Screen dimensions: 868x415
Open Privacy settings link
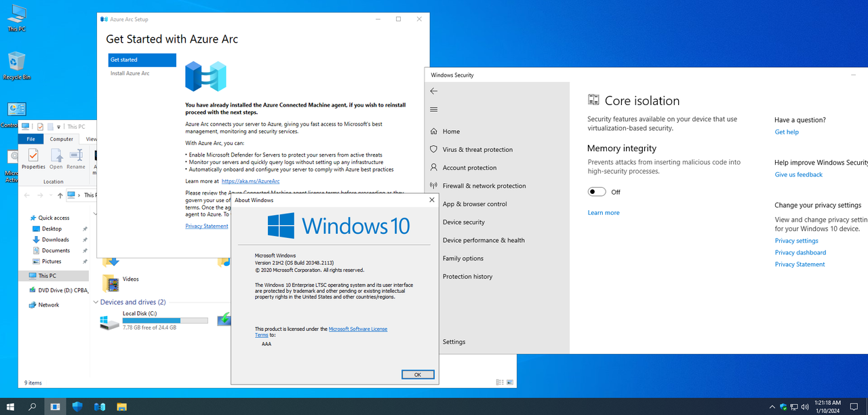pyautogui.click(x=797, y=241)
